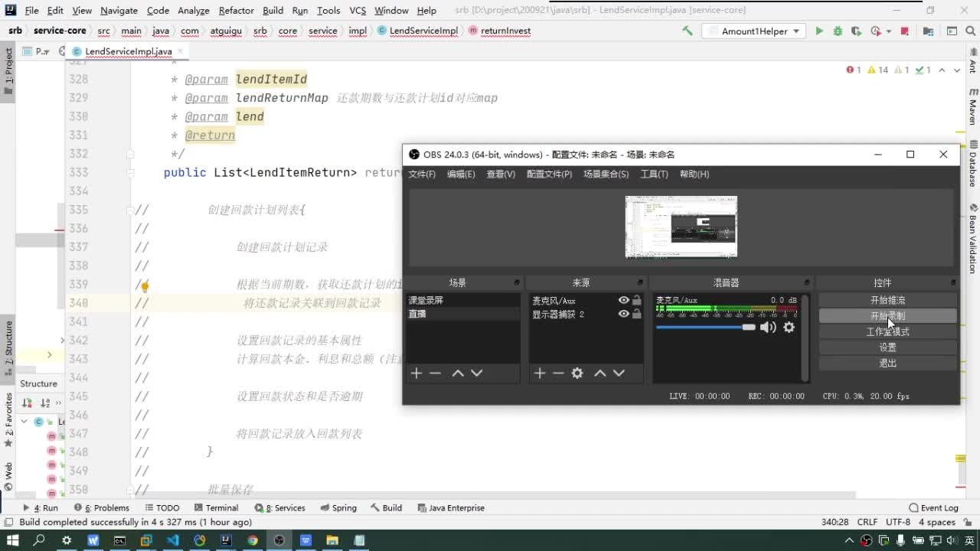Click the warnings indicator showing 14
This screenshot has height=551, width=980.
(x=877, y=70)
